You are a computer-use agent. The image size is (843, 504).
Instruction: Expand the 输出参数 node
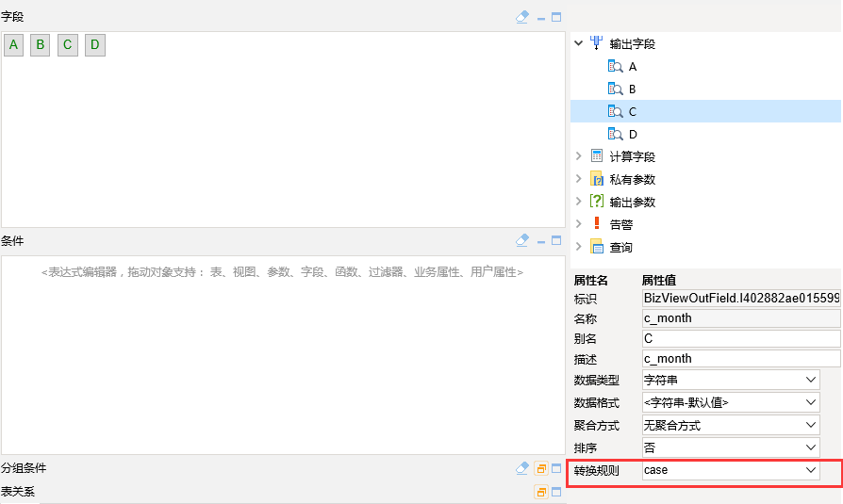tap(579, 201)
